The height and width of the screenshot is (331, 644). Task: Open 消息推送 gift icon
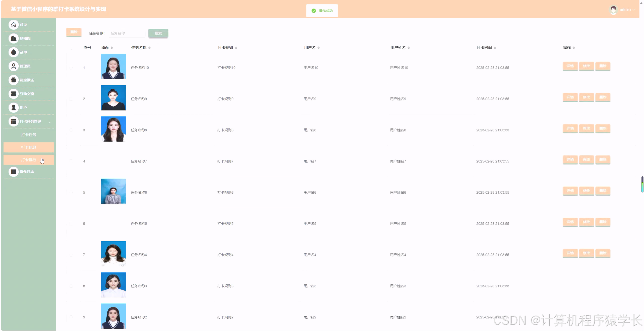click(x=14, y=80)
